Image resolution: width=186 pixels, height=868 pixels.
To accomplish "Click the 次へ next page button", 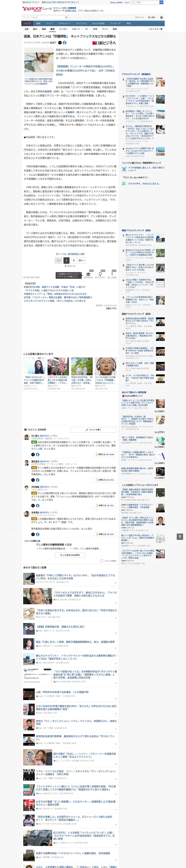I will pyautogui.click(x=81, y=260).
